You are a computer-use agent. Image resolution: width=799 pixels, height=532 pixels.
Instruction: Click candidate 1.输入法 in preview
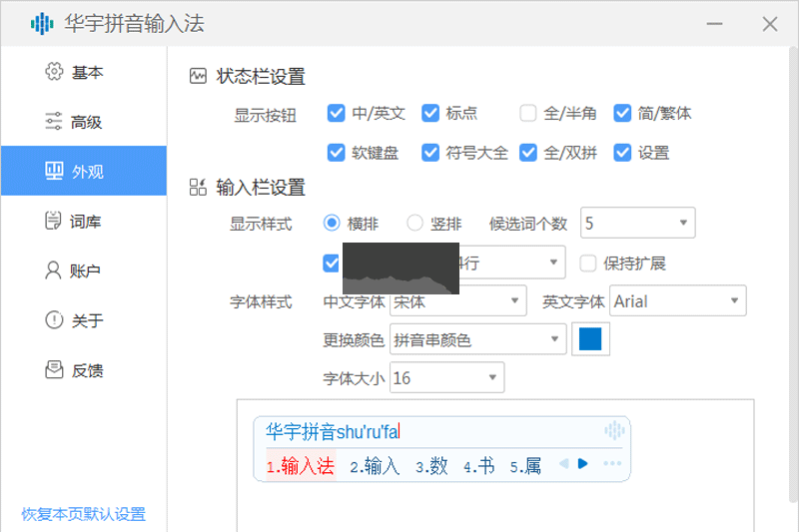301,465
